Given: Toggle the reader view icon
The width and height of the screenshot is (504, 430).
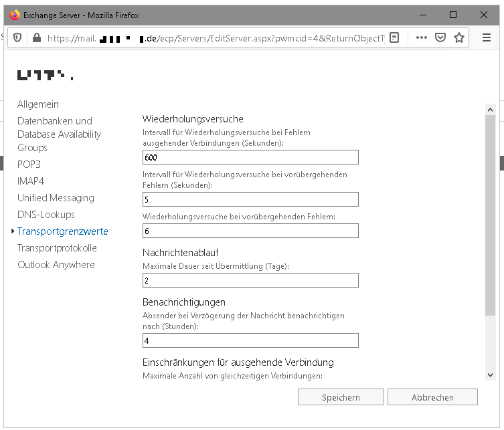Looking at the screenshot, I should coord(395,38).
